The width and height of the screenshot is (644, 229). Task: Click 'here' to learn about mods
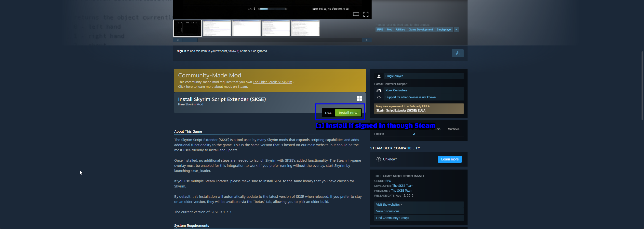(x=189, y=87)
